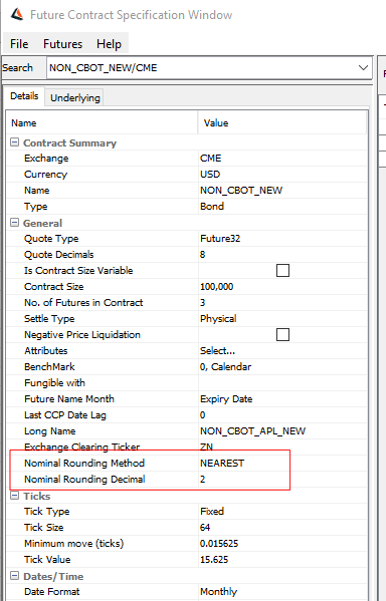Viewport: 386px width, 601px height.
Task: Select the Exchange Clearing Ticker row label
Action: pos(82,447)
